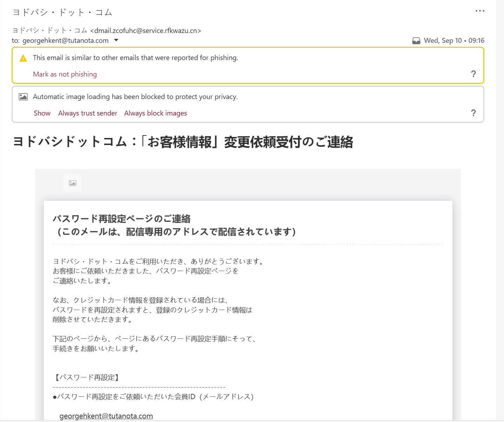504x422 pixels.
Task: Click the yellow phishing warning triangle icon
Action: click(23, 58)
